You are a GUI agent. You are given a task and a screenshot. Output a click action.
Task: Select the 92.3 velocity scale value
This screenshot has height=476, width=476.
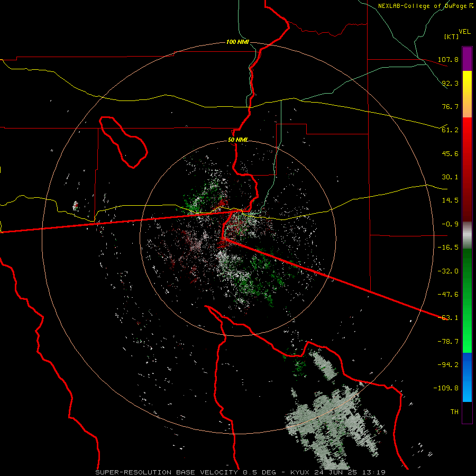coord(450,83)
